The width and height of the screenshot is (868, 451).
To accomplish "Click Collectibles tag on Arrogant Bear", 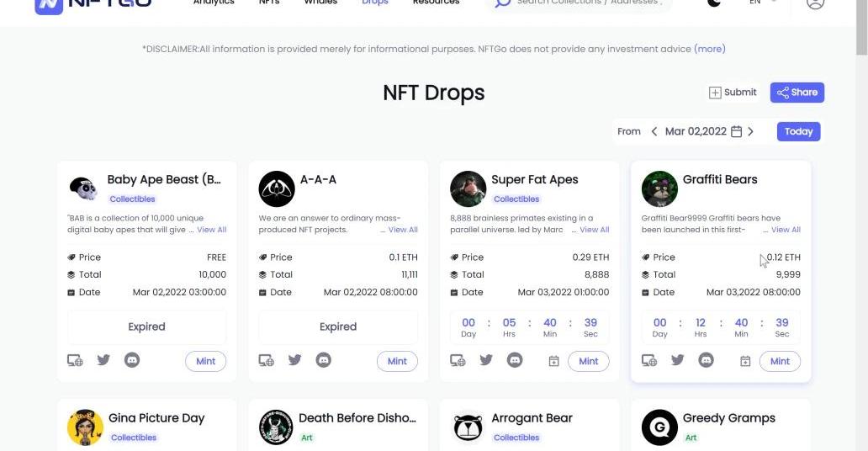I will 516,438.
